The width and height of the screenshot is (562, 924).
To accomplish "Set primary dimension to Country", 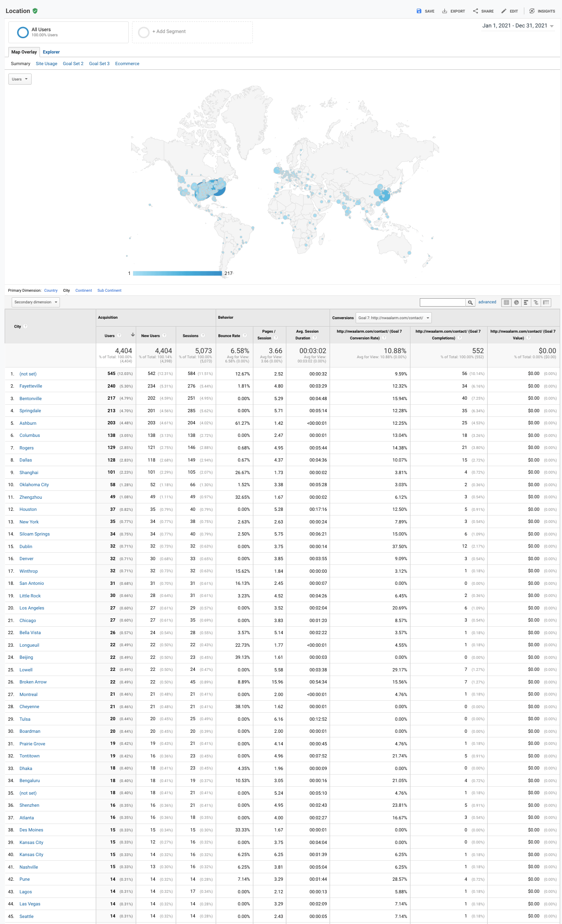I will point(51,290).
